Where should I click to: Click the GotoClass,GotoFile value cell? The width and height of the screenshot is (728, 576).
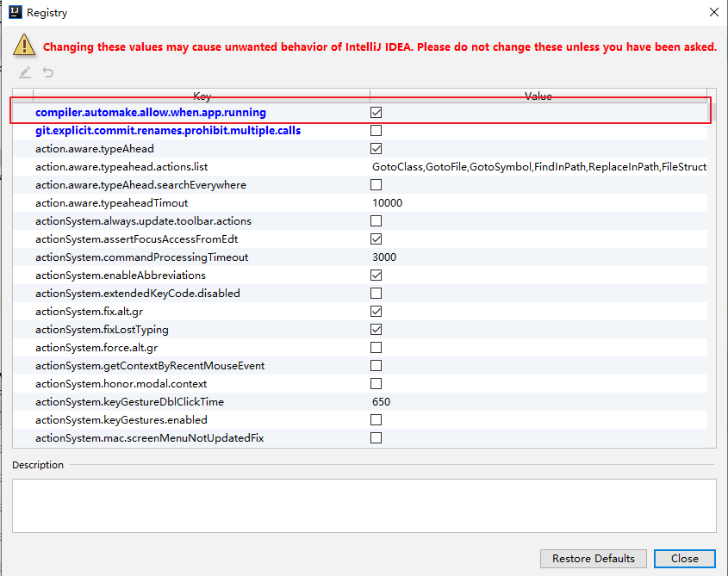(539, 167)
